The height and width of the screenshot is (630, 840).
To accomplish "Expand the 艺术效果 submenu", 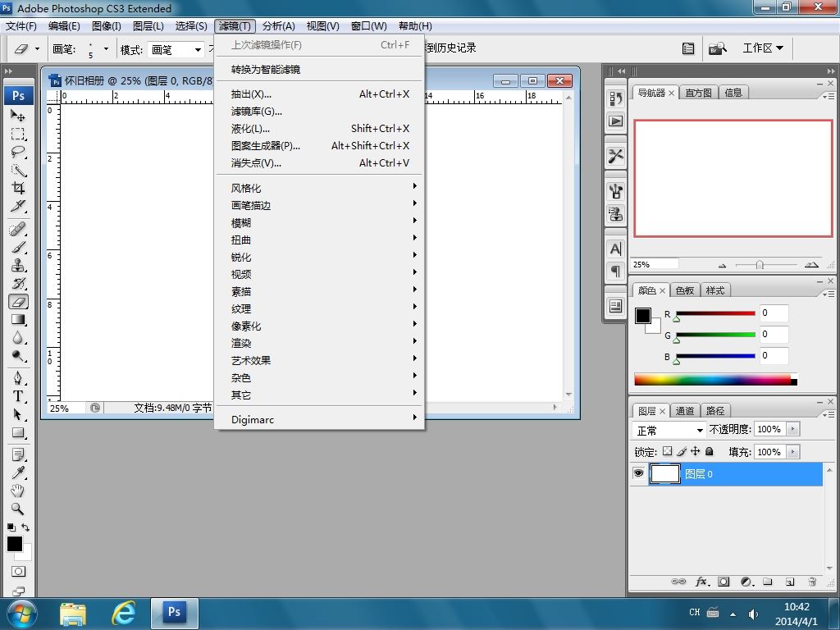I will [x=319, y=360].
